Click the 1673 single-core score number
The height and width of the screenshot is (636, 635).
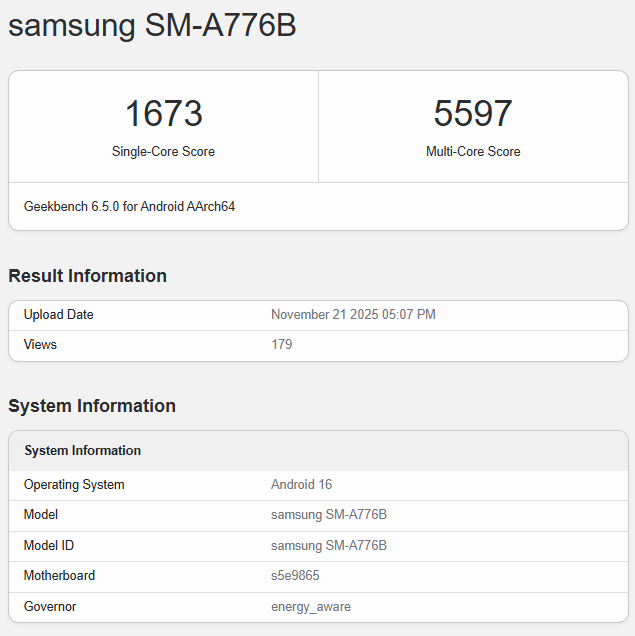pyautogui.click(x=163, y=113)
